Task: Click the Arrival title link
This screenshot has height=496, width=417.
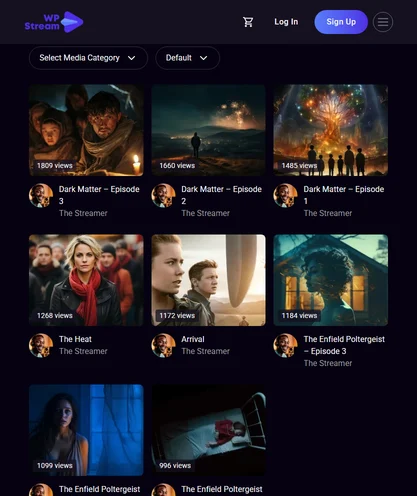Action: [x=193, y=339]
